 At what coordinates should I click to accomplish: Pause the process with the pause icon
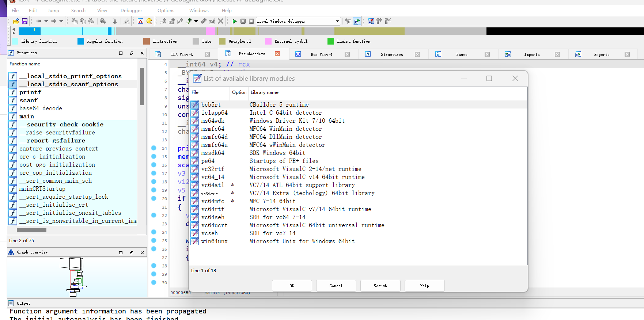[243, 21]
